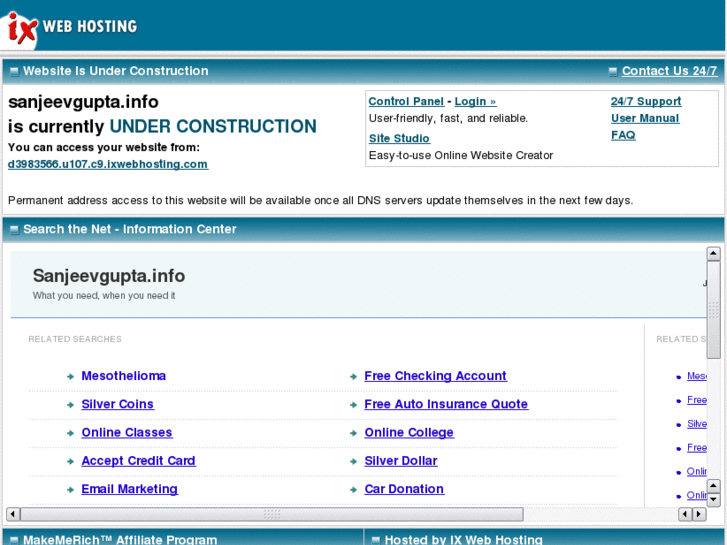This screenshot has height=545, width=727.
Task: Click the arrow bullet beside Online College
Action: point(353,433)
